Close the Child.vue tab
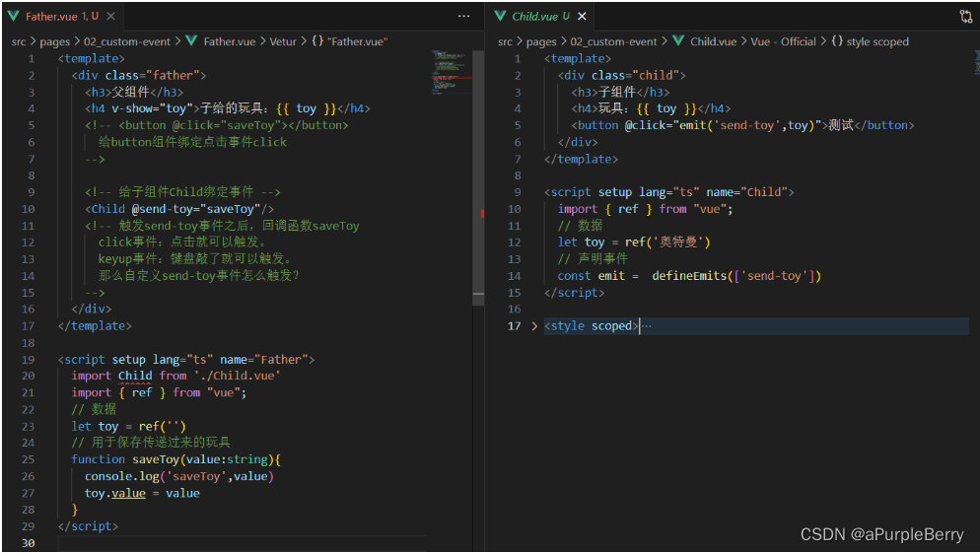The width and height of the screenshot is (980, 554). point(582,16)
